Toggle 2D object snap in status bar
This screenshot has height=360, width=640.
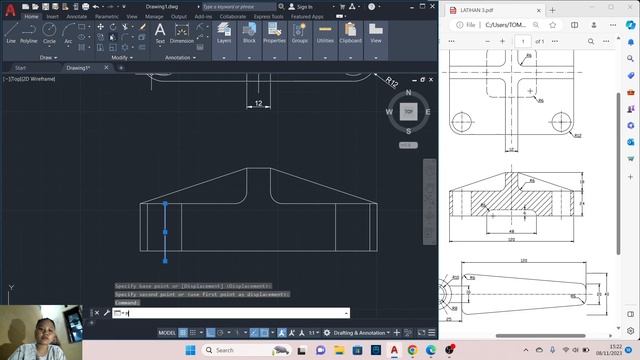(x=264, y=333)
